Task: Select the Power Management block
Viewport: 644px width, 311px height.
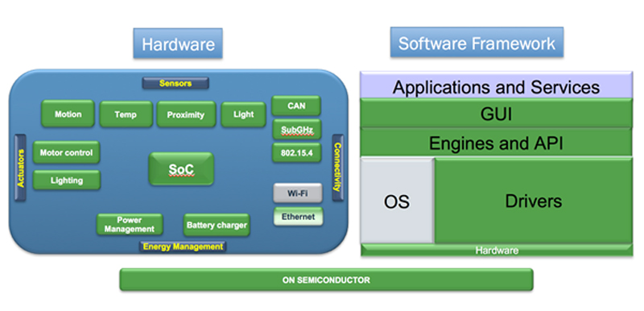Action: (x=130, y=224)
